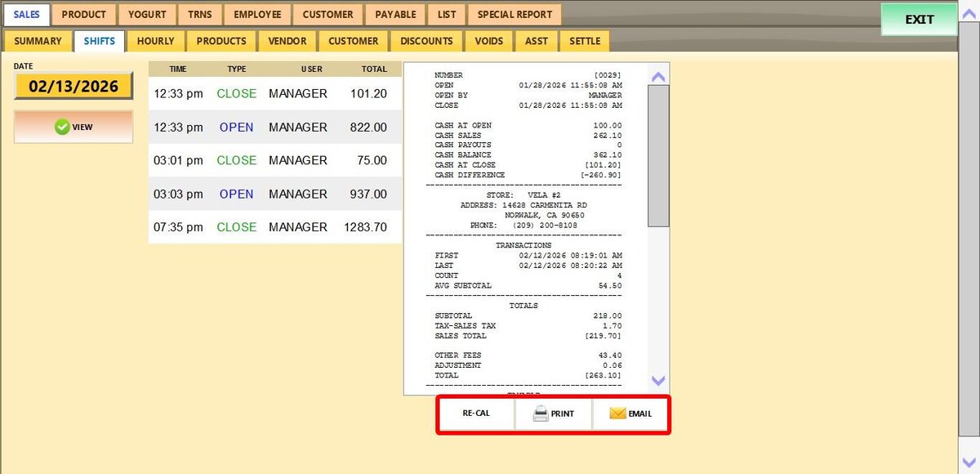This screenshot has width=980, height=474.
Task: Click the TIME column header
Action: pos(178,69)
